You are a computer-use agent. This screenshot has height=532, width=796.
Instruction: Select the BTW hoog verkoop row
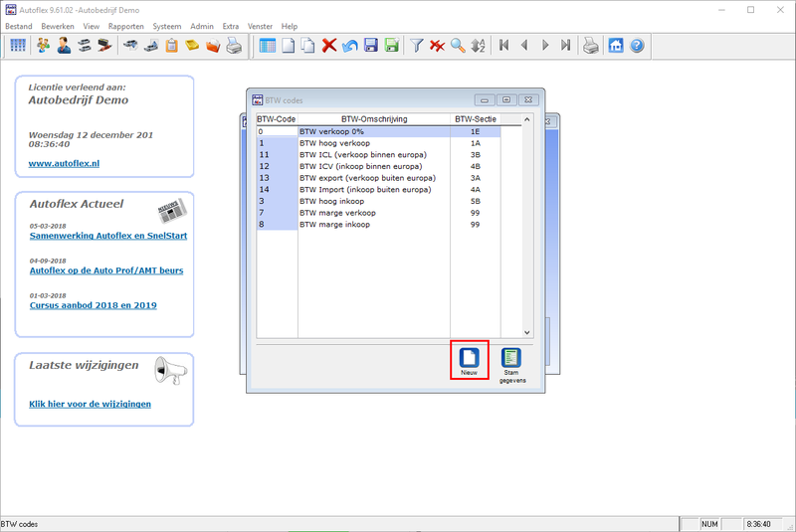[x=378, y=143]
